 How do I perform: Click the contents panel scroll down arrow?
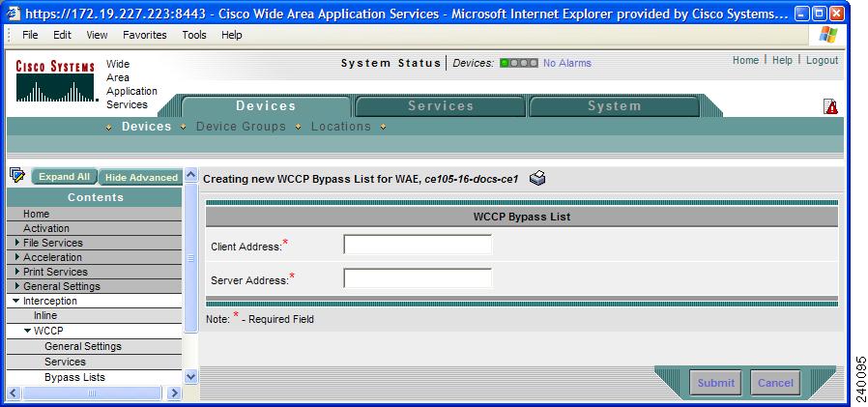tap(190, 377)
